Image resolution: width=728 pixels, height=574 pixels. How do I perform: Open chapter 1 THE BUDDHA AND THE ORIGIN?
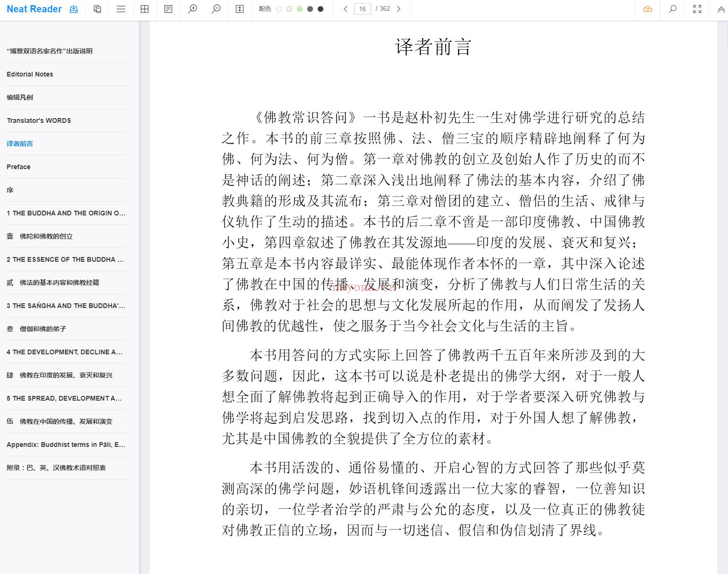click(66, 213)
